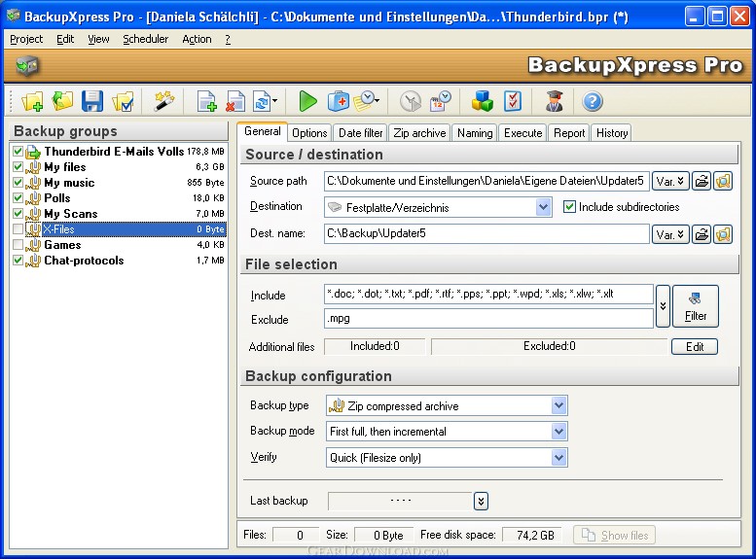Open the Edit menu
The width and height of the screenshot is (756, 559).
coord(65,39)
